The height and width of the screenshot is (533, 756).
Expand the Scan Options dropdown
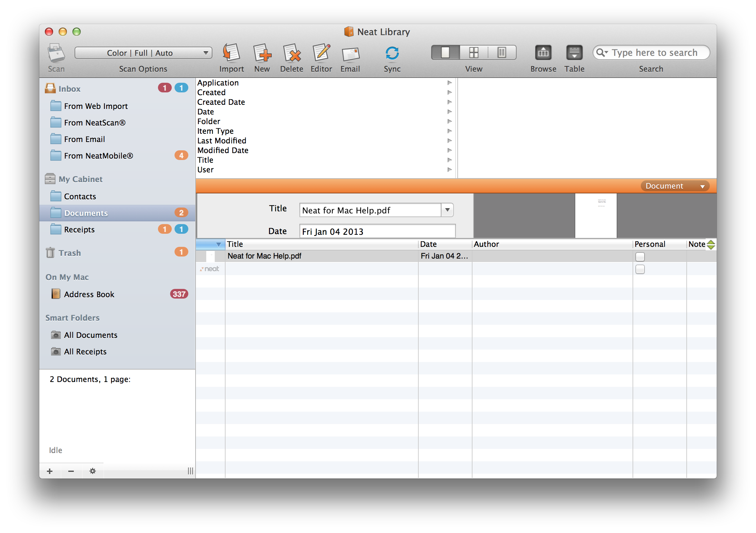tap(205, 52)
